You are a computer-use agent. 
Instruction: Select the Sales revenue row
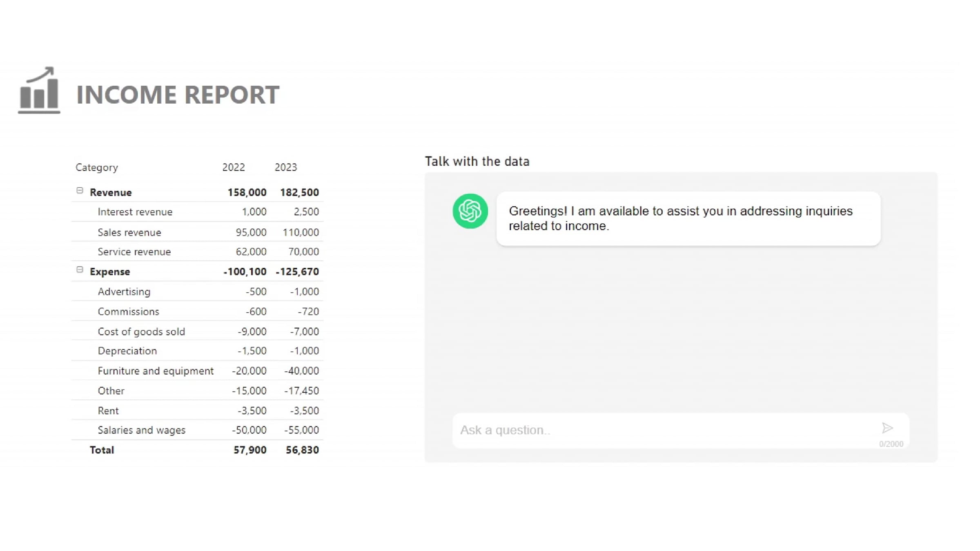(x=129, y=232)
